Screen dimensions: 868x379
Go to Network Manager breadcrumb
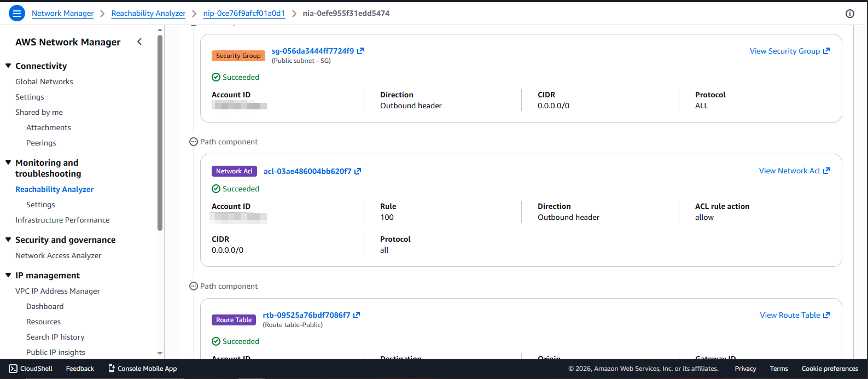click(x=62, y=13)
